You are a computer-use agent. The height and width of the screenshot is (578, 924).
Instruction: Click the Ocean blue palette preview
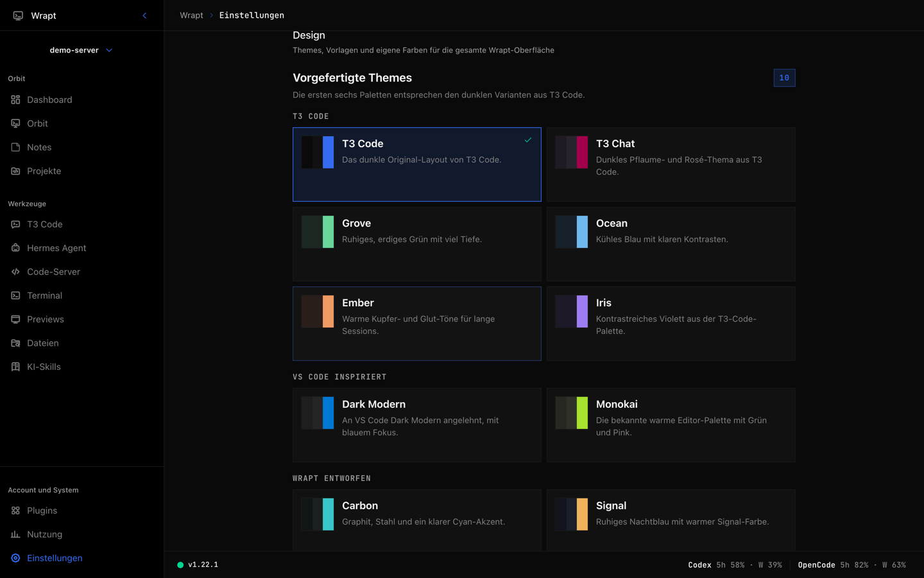[x=572, y=232]
